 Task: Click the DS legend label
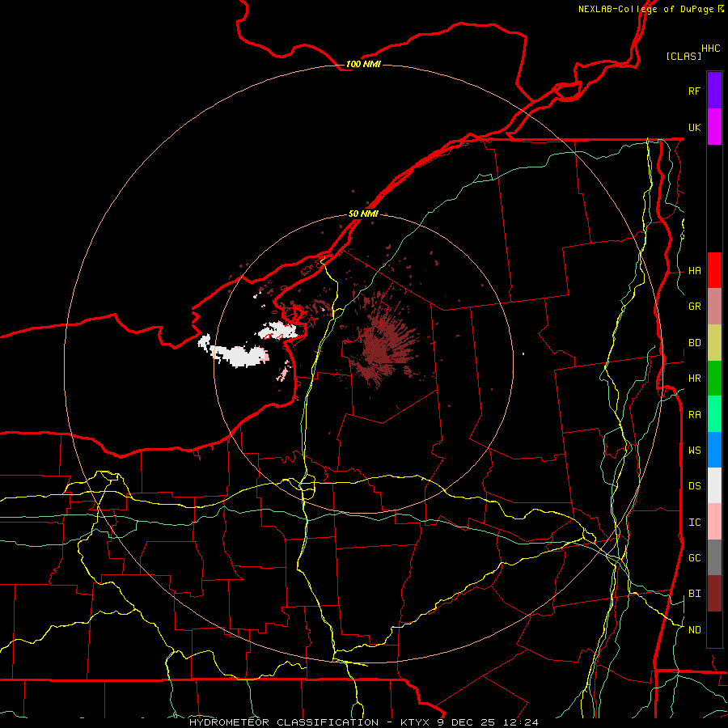pyautogui.click(x=695, y=486)
